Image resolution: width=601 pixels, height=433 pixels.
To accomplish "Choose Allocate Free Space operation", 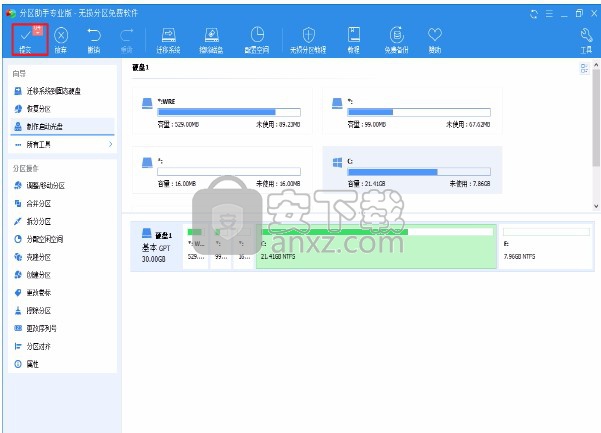I will 63,239.
